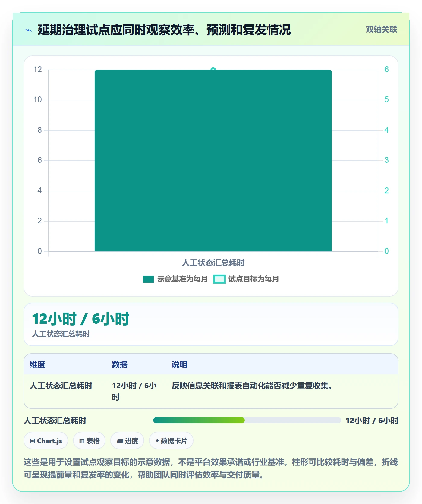Image resolution: width=422 pixels, height=504 pixels.
Task: Click the large teal bar in chart
Action: 213,161
